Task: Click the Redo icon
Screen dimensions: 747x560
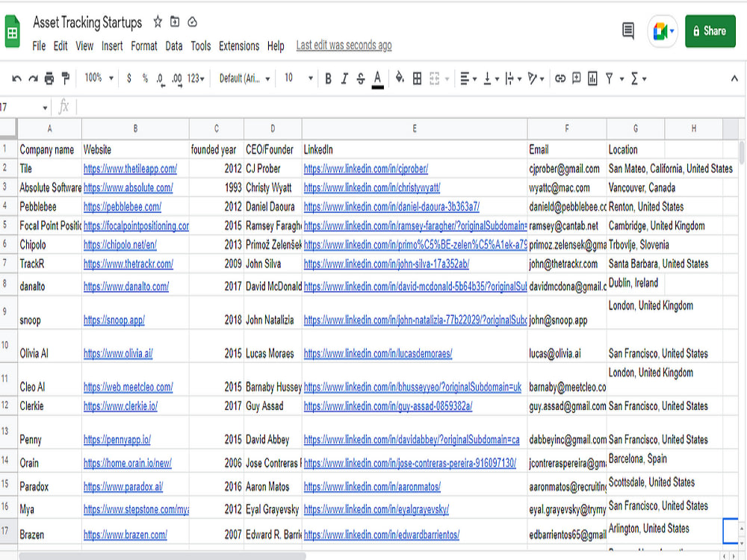Action: (33, 78)
